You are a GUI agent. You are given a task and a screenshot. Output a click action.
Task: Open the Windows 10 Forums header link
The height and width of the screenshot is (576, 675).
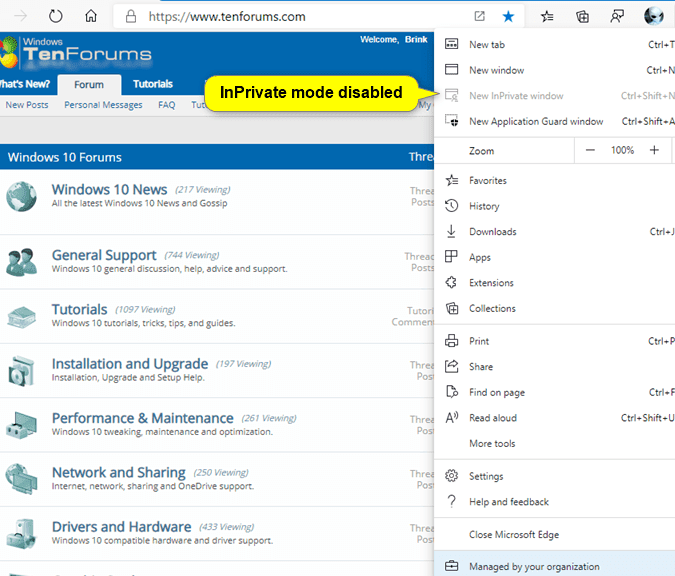(65, 157)
